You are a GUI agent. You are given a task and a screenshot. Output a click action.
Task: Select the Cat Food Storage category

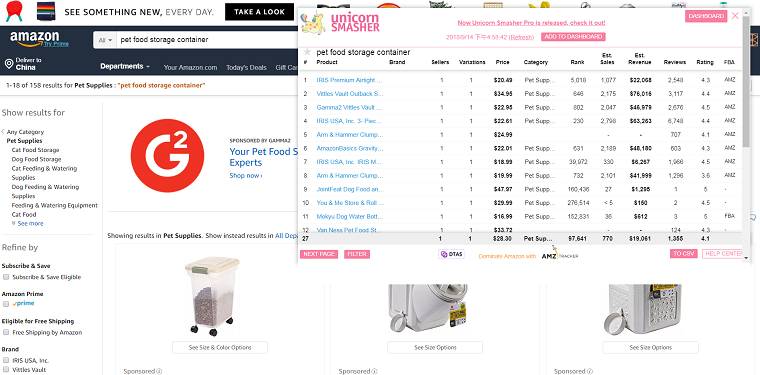point(35,150)
